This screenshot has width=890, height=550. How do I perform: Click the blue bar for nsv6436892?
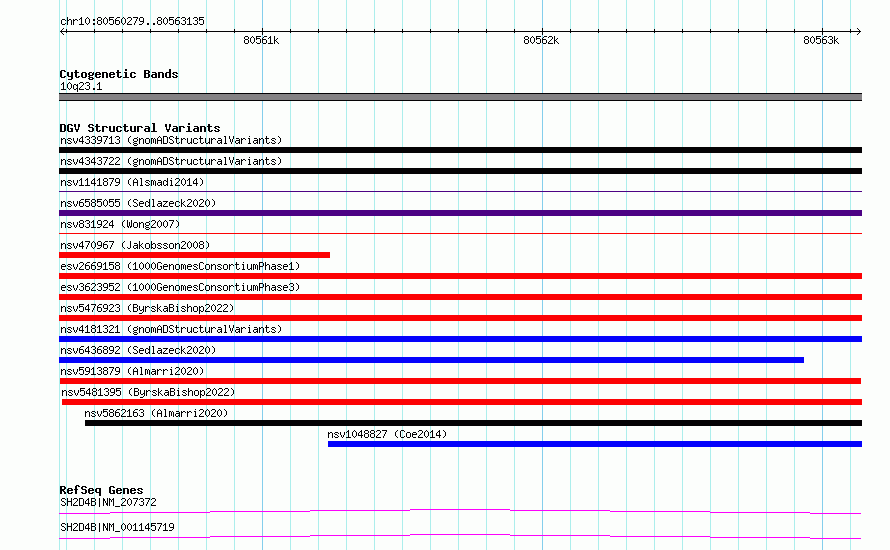click(431, 360)
